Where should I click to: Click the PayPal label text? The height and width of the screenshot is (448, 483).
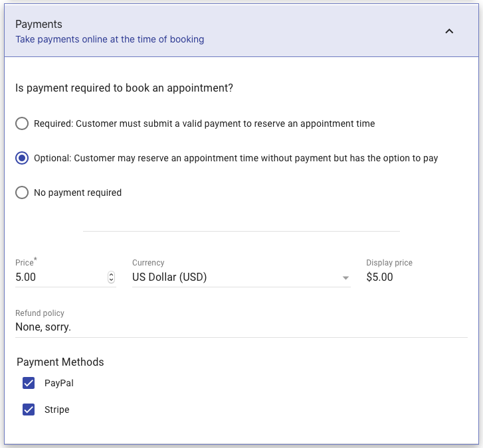point(59,383)
